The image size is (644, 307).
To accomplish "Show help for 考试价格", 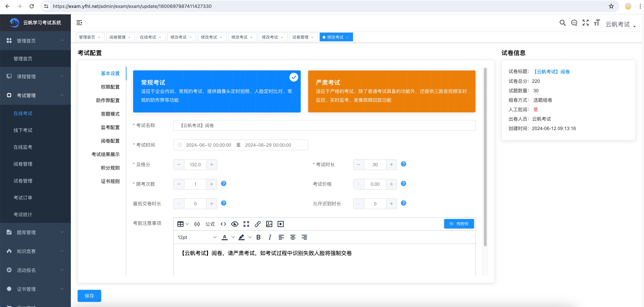I will (403, 184).
